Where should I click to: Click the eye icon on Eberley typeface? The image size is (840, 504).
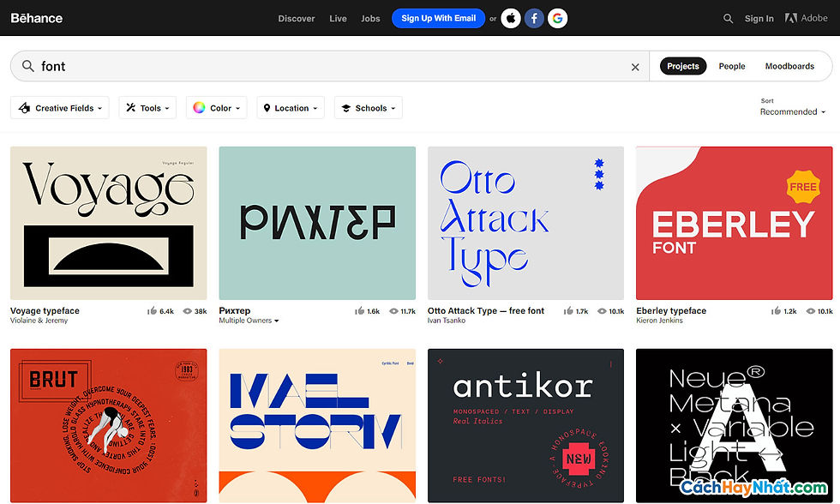(x=811, y=311)
